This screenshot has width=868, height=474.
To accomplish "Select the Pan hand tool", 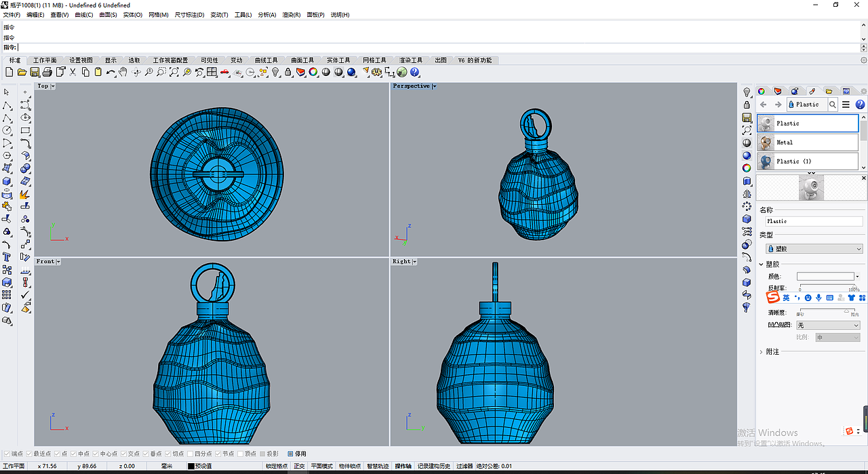I will click(123, 72).
